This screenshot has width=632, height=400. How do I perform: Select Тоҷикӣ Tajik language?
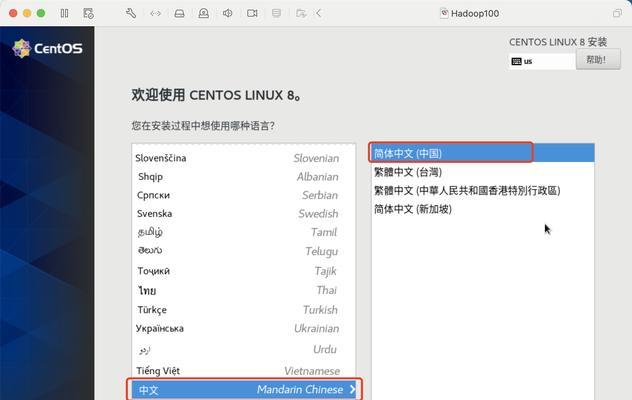[x=243, y=271]
